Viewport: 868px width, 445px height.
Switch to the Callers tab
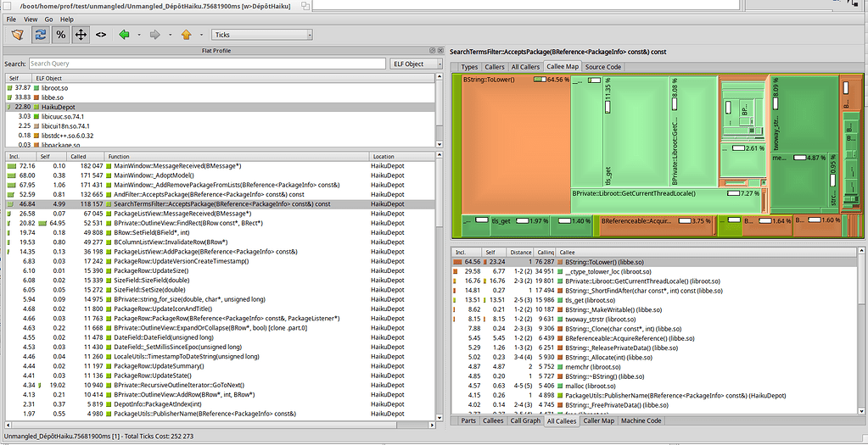click(x=495, y=67)
